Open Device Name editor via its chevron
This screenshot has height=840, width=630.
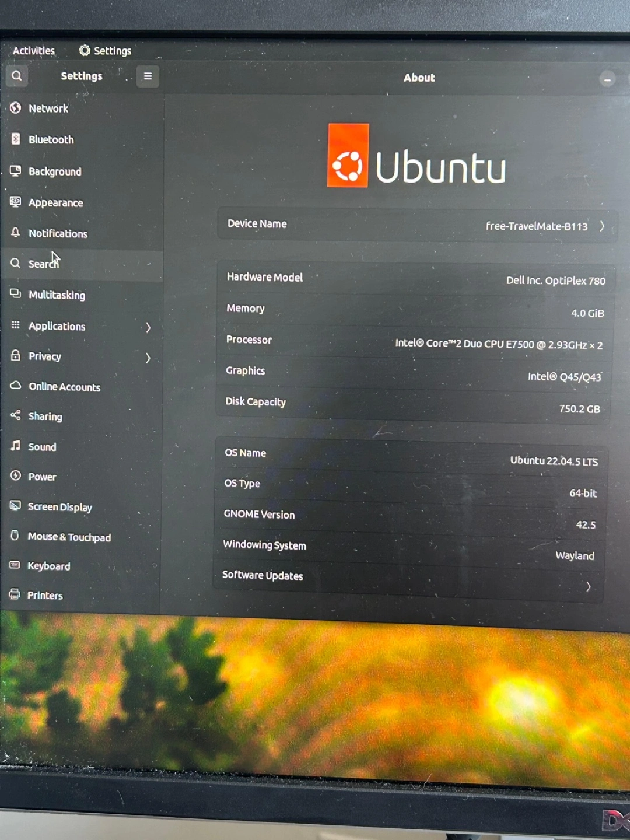point(602,226)
